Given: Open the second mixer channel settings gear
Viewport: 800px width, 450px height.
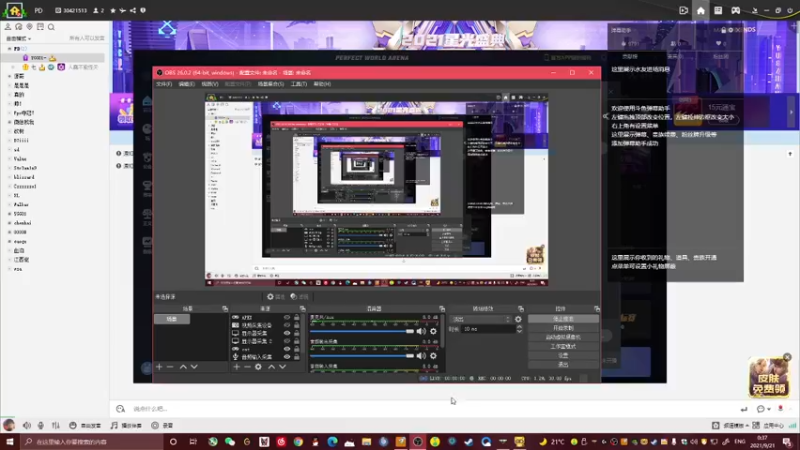Looking at the screenshot, I should [433, 356].
